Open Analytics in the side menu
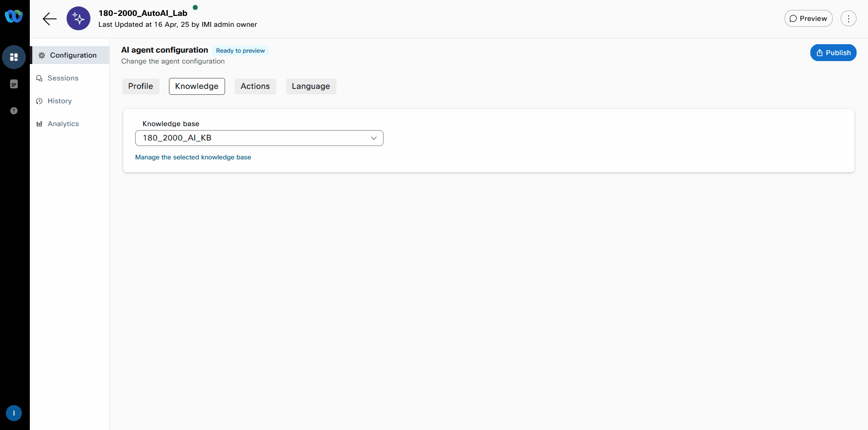 (63, 124)
